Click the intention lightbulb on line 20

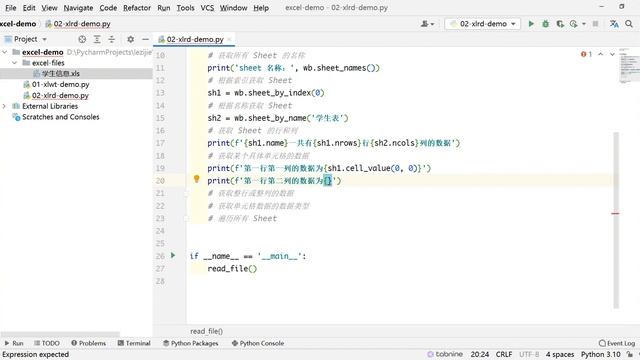(x=196, y=179)
